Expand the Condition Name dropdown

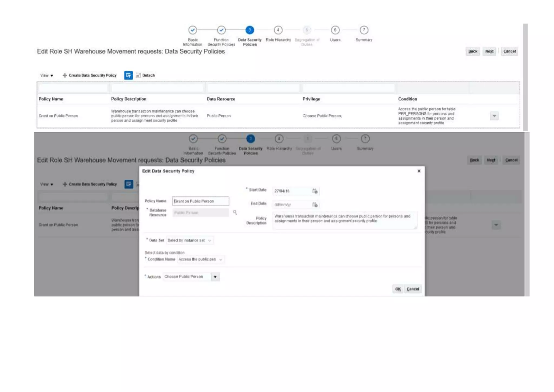[x=221, y=259]
